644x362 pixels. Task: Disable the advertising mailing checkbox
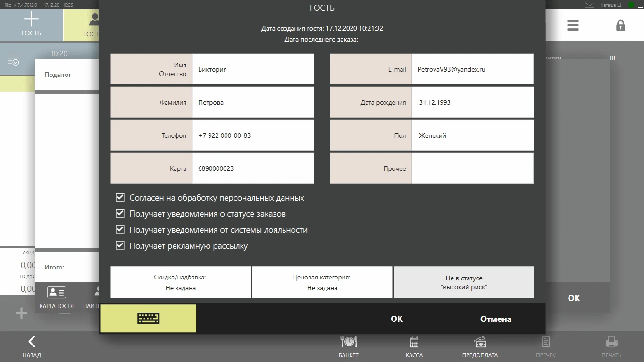click(120, 246)
